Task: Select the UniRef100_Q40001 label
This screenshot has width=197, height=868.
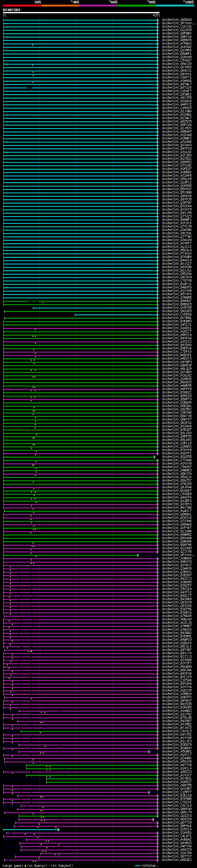Action: 177,74
